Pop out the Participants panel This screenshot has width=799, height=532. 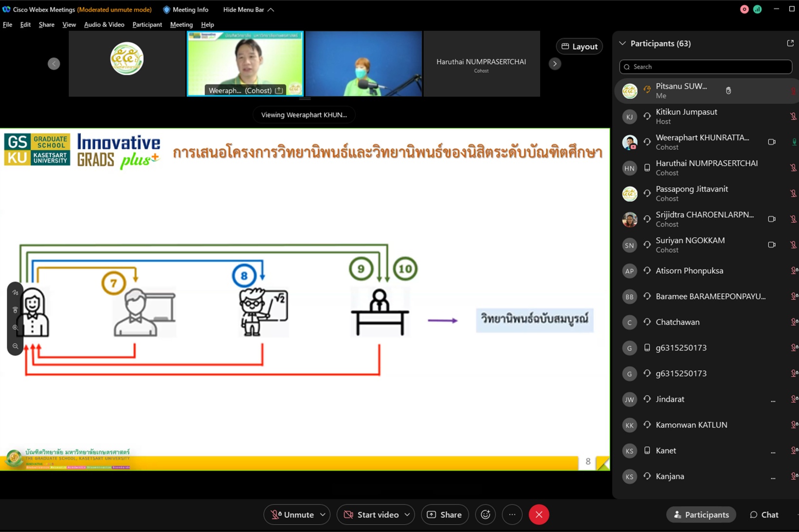[x=790, y=43]
